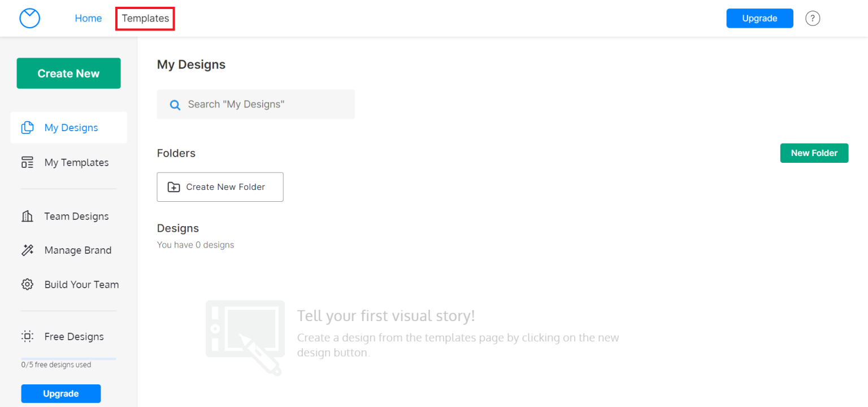The image size is (868, 407).
Task: Click the empty-state tablet illustration icon
Action: pyautogui.click(x=245, y=336)
